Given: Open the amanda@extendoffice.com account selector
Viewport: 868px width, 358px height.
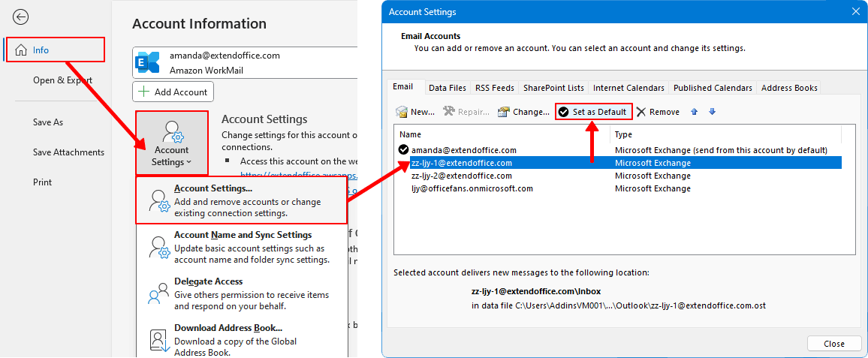Looking at the screenshot, I should pyautogui.click(x=243, y=63).
